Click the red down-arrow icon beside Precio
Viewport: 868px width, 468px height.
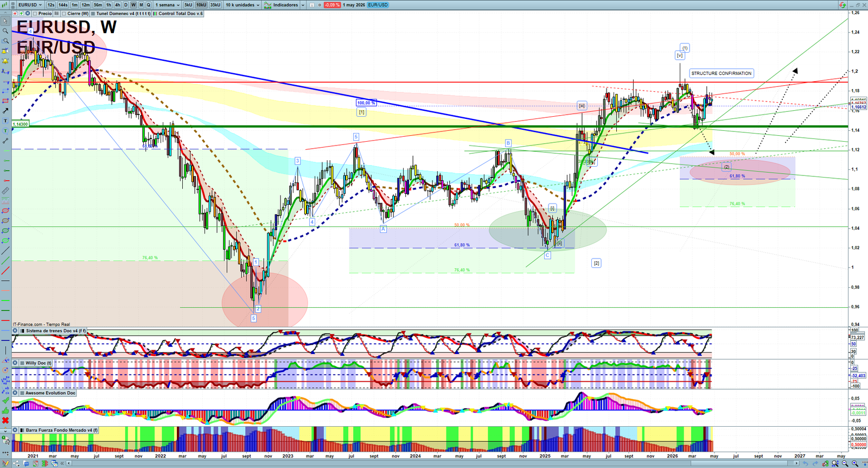[x=15, y=14]
